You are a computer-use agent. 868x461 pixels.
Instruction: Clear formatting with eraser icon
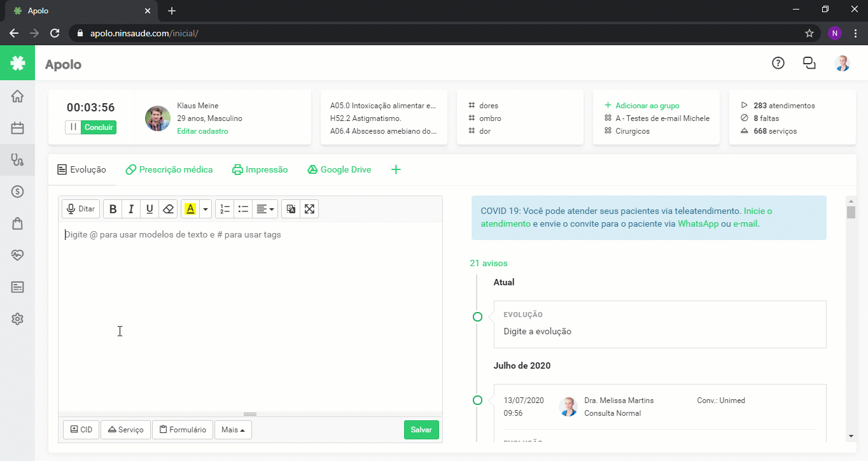[x=168, y=209]
